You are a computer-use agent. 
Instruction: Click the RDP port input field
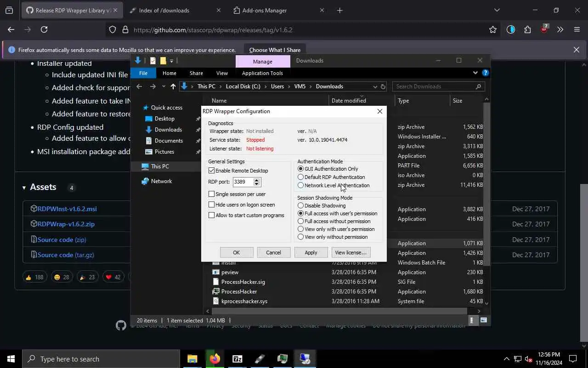(x=243, y=182)
